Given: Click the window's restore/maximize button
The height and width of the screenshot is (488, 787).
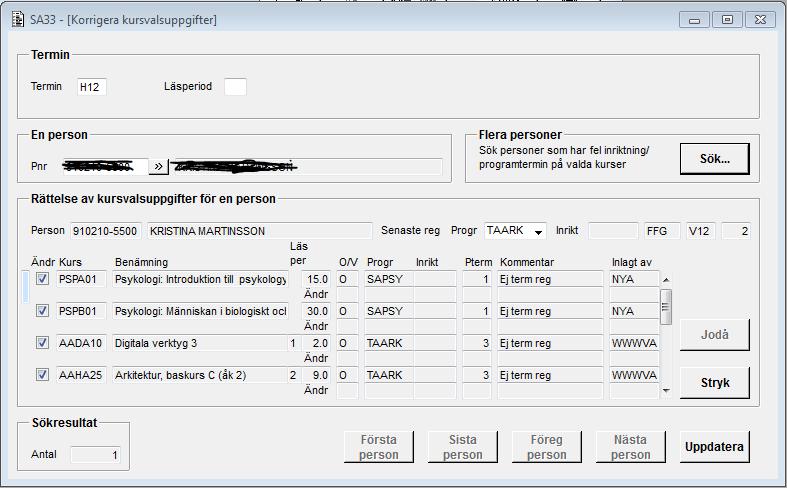Looking at the screenshot, I should pos(727,20).
